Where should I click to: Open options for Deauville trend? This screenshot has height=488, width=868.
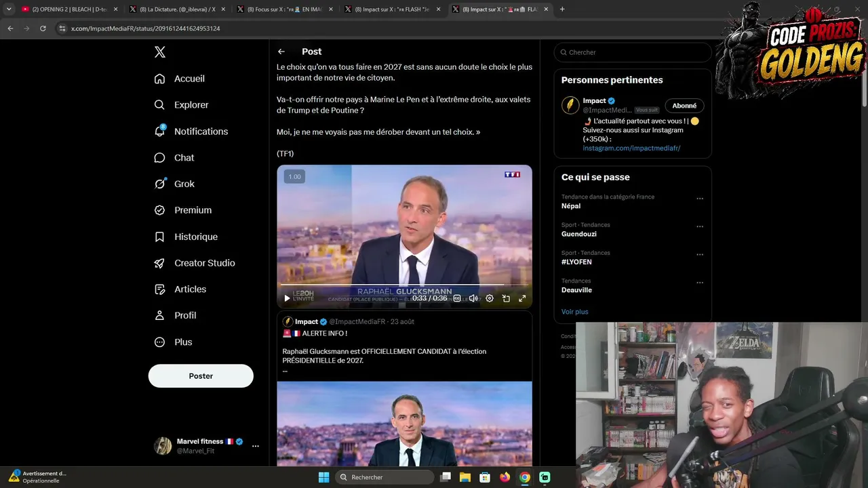coord(700,283)
